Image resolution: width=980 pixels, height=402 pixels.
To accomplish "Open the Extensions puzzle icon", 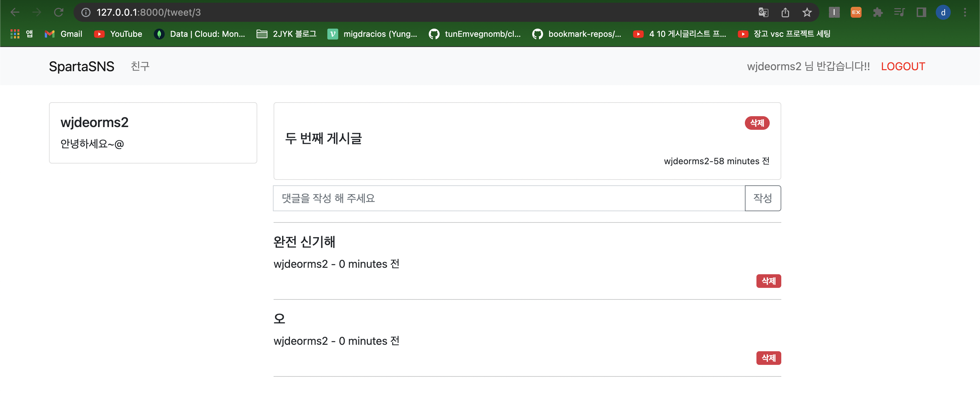I will (x=878, y=13).
